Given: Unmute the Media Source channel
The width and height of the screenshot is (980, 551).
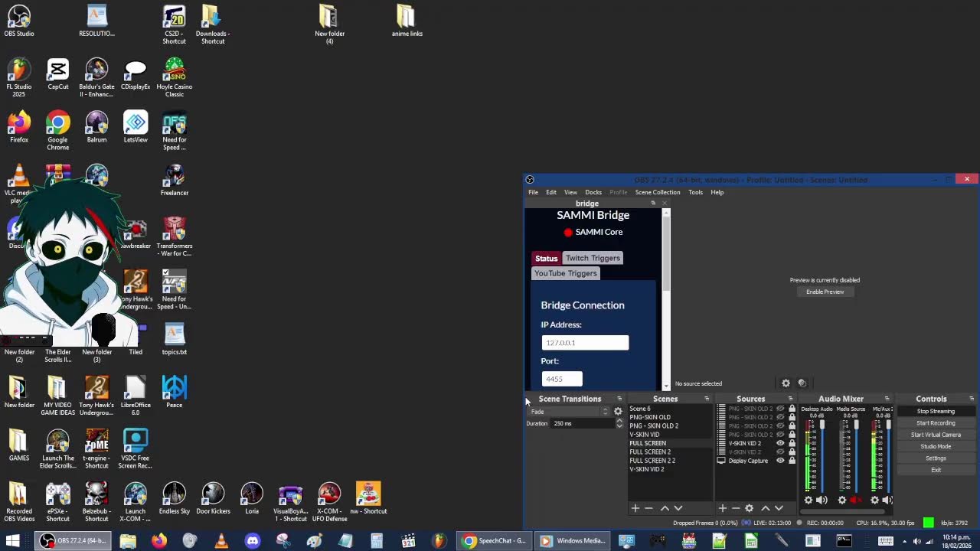Looking at the screenshot, I should coord(855,500).
